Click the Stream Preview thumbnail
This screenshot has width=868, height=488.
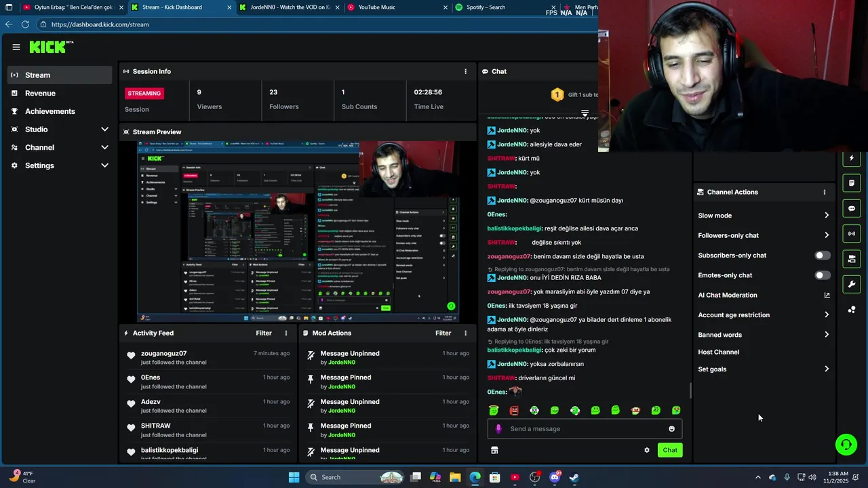coord(298,232)
